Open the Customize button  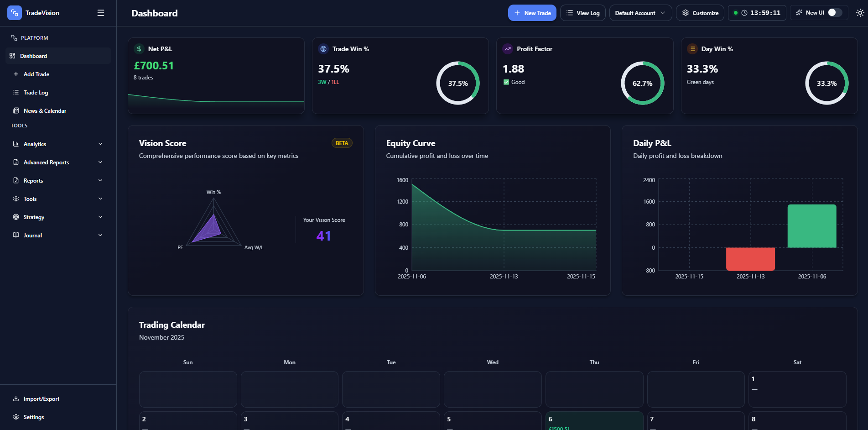(700, 13)
